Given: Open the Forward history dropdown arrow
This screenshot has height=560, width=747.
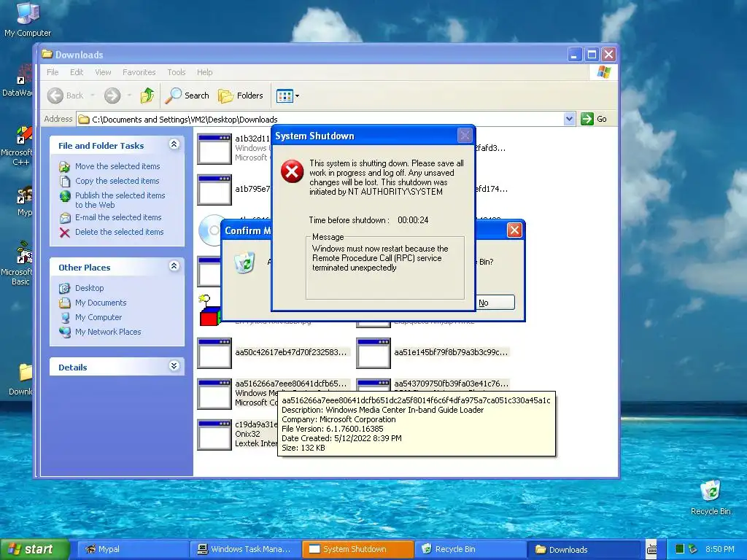Looking at the screenshot, I should click(x=129, y=96).
